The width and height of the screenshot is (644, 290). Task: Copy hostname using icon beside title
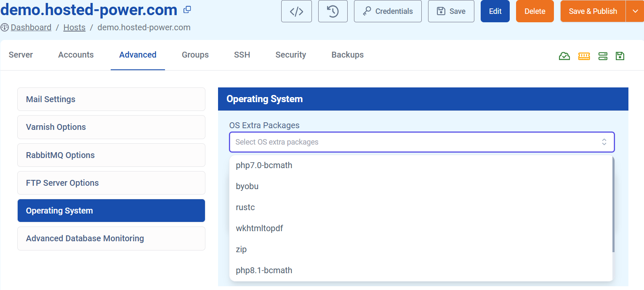click(187, 10)
